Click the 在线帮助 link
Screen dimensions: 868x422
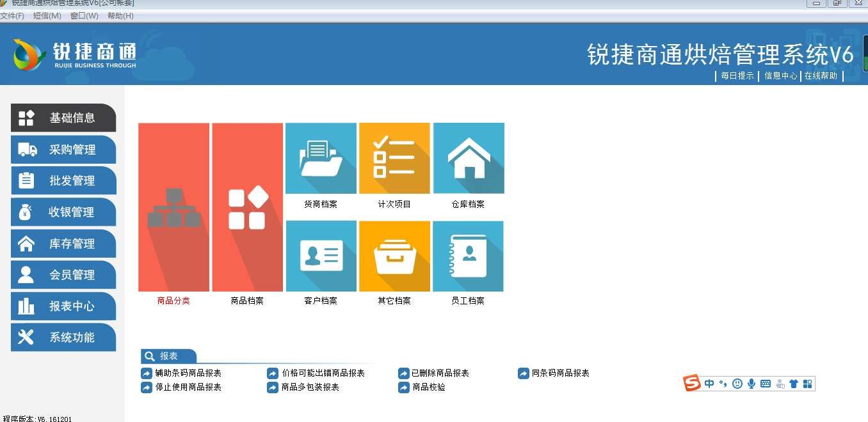pyautogui.click(x=821, y=75)
